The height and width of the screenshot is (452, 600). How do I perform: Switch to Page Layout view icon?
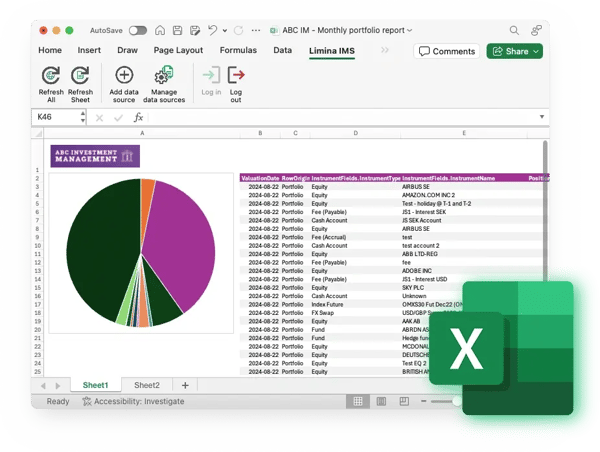point(381,401)
